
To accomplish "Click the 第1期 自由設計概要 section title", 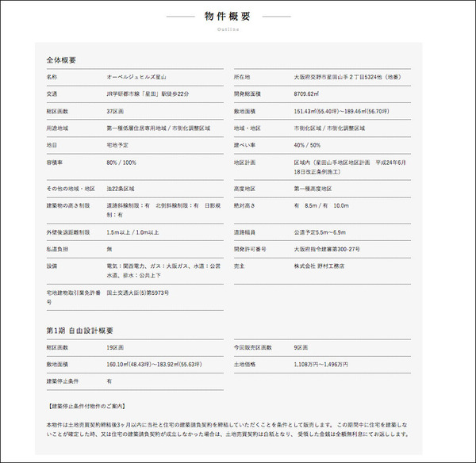I will click(x=79, y=330).
